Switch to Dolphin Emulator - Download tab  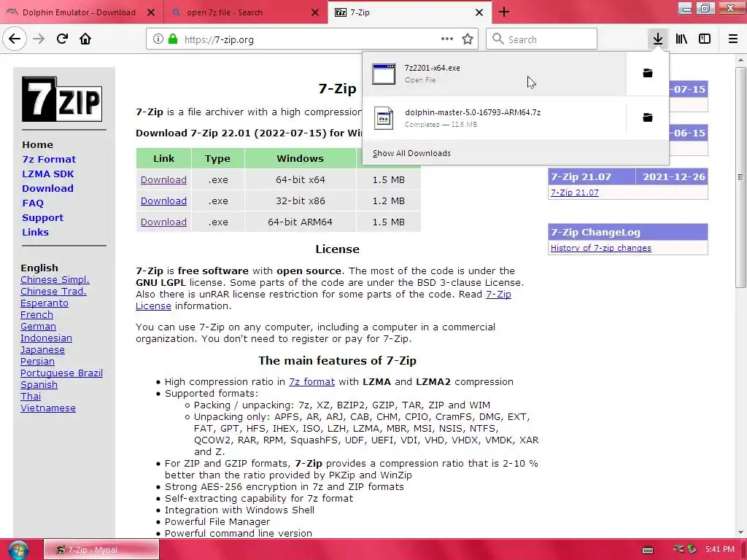pyautogui.click(x=79, y=12)
